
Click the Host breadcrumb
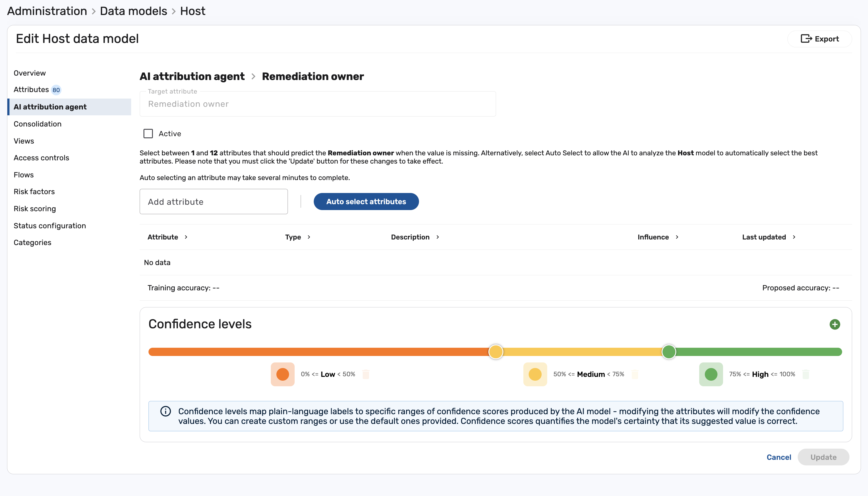(193, 11)
